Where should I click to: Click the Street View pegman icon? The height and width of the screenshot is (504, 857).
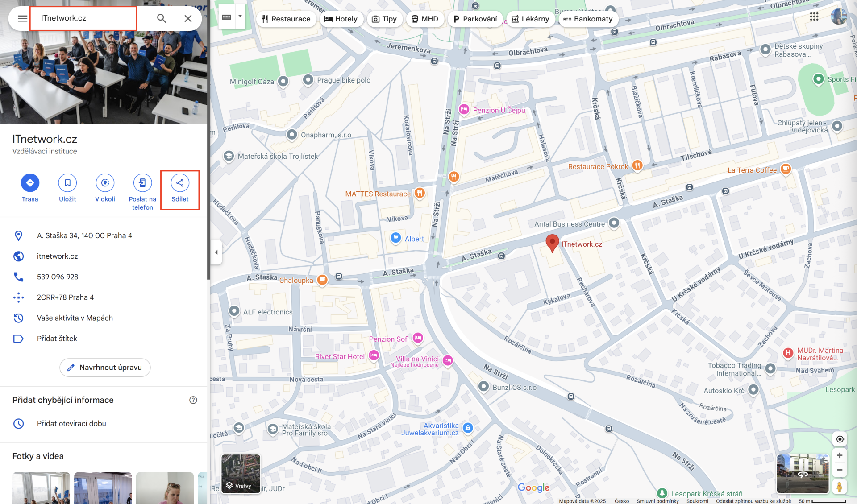[x=840, y=487]
